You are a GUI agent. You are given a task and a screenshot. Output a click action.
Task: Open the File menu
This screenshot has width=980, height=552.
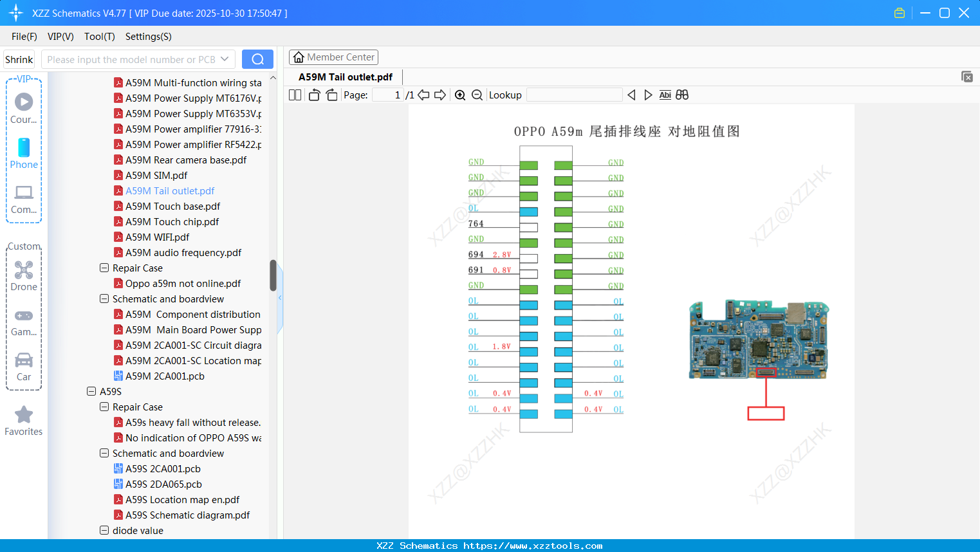pyautogui.click(x=24, y=37)
